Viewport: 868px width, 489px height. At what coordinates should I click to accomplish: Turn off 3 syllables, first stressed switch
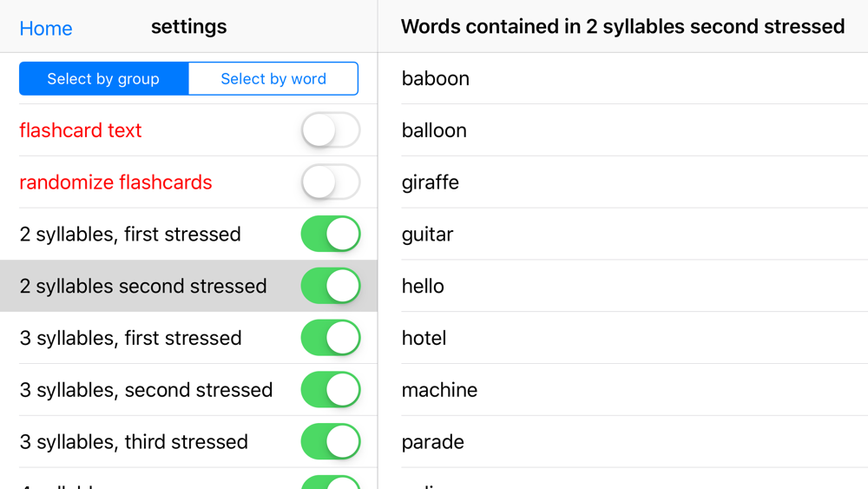tap(331, 338)
